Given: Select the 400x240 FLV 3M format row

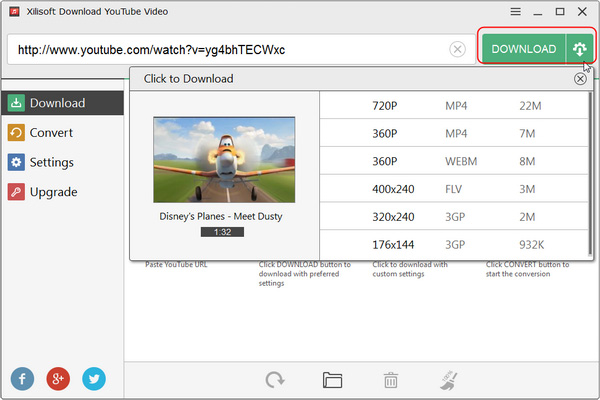Looking at the screenshot, I should [x=454, y=189].
